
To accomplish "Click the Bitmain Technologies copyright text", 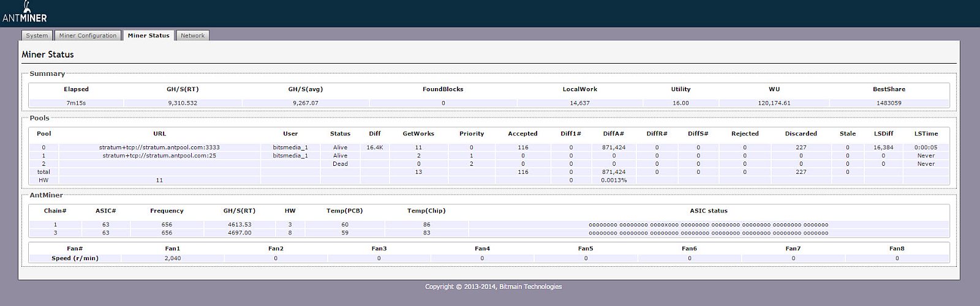I will click(493, 286).
